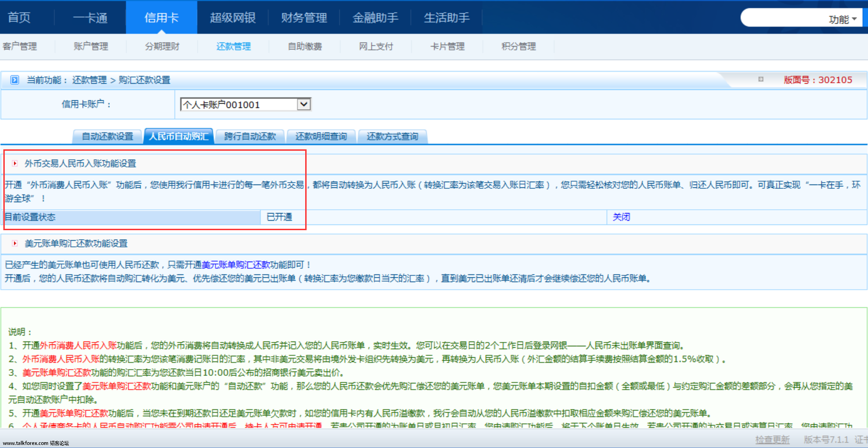Switch to 跨行自动还款 tab

coord(250,136)
